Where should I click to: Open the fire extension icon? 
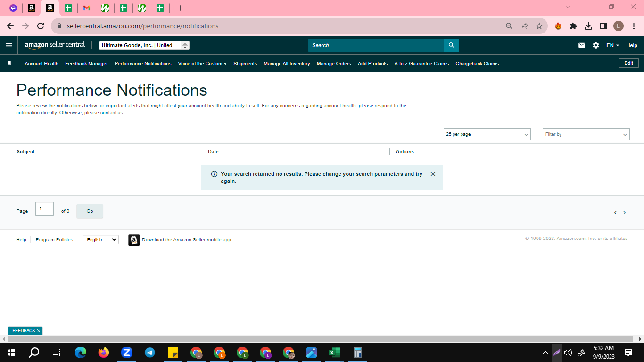[558, 26]
